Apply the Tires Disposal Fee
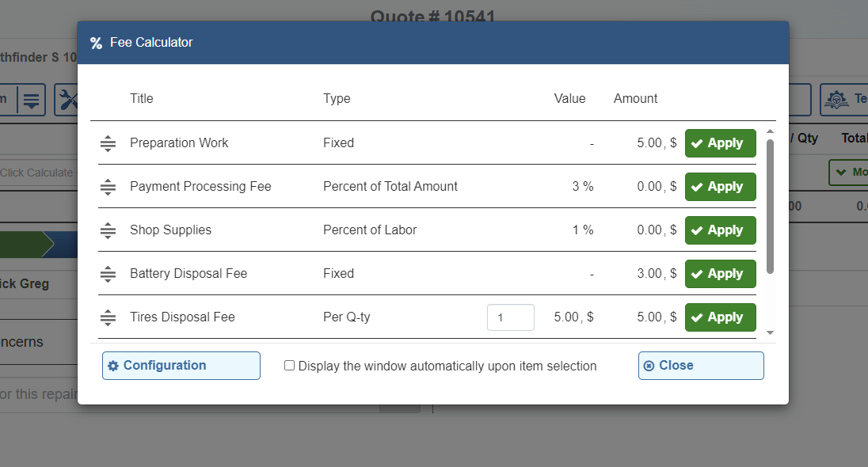 pyautogui.click(x=720, y=317)
